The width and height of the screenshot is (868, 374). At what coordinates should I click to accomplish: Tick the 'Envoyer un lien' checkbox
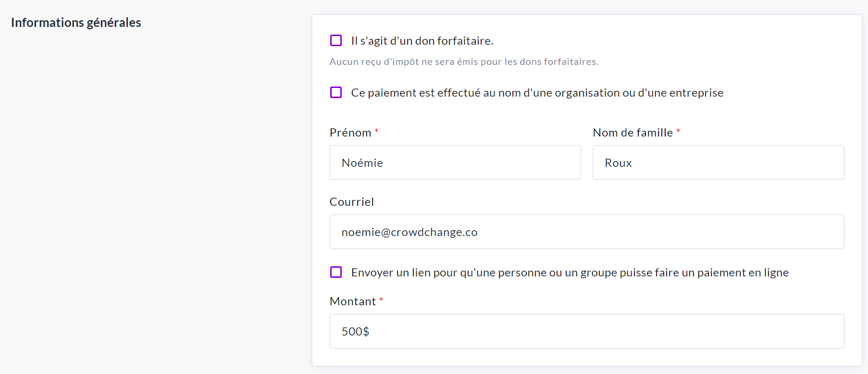(336, 272)
